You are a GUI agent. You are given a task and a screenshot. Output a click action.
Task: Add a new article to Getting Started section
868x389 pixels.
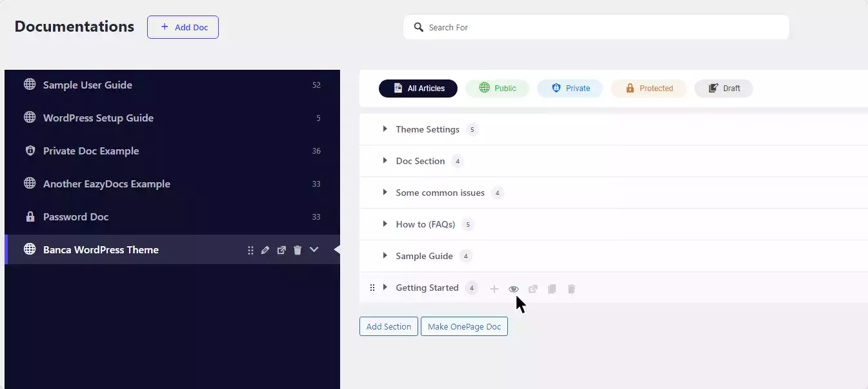[494, 289]
